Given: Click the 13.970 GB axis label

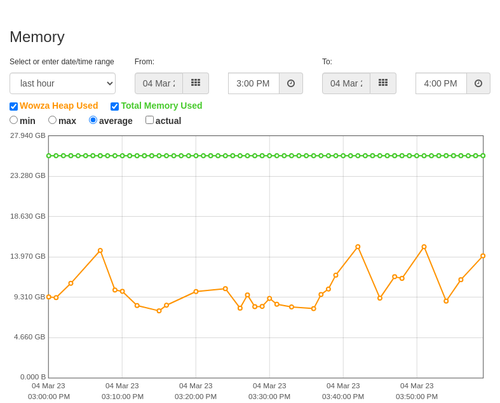Looking at the screenshot, I should pyautogui.click(x=28, y=256).
